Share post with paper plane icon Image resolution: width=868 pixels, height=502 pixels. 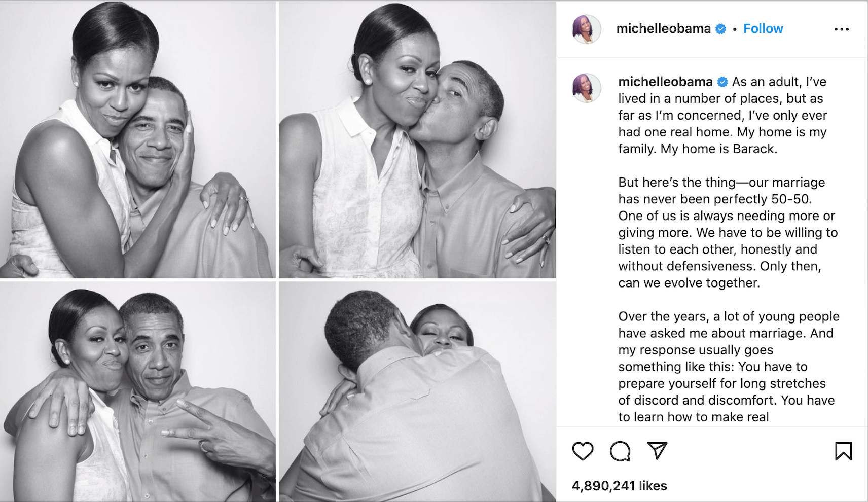(657, 450)
